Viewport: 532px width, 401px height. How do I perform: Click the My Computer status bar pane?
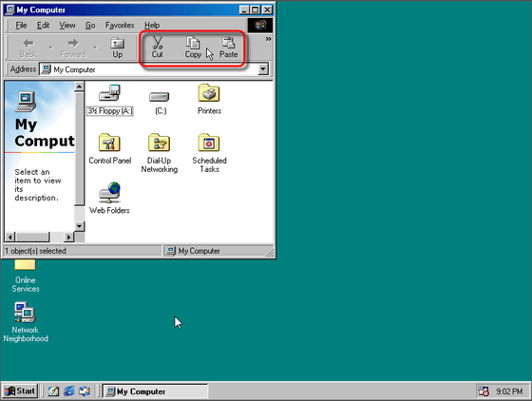(218, 251)
